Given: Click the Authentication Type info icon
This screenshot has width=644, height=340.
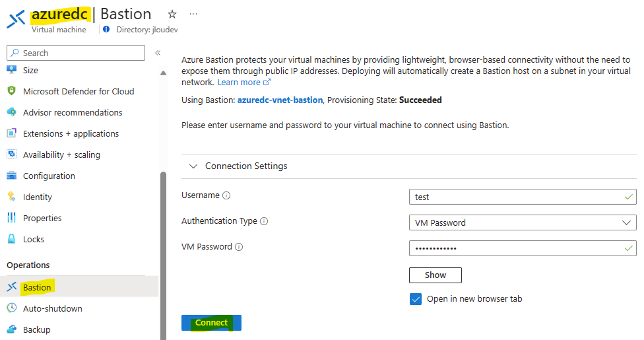Looking at the screenshot, I should [264, 221].
